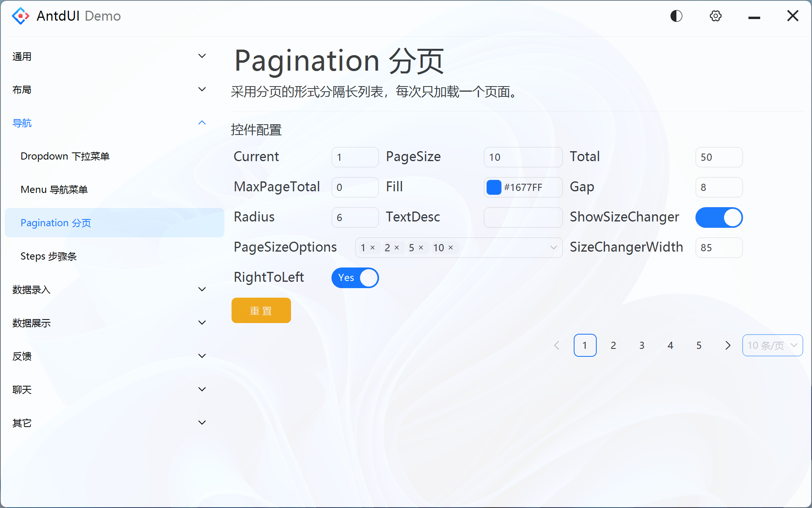Remove the '10' tag from PageSizeOptions
The width and height of the screenshot is (812, 508).
click(450, 247)
